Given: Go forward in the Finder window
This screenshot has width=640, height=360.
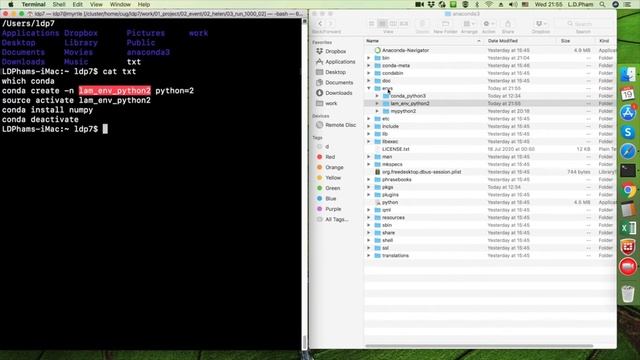Looking at the screenshot, I should point(330,24).
